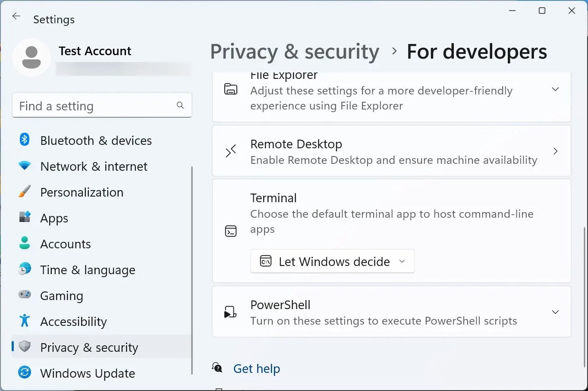Click the Personalization paintbrush icon
Viewport: 588px width, 391px height.
point(25,191)
